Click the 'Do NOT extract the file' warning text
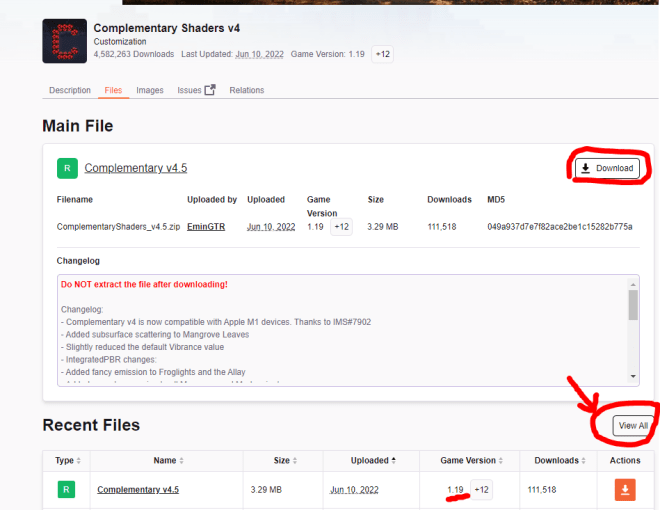Screen dimensions: 660x510 [144, 284]
